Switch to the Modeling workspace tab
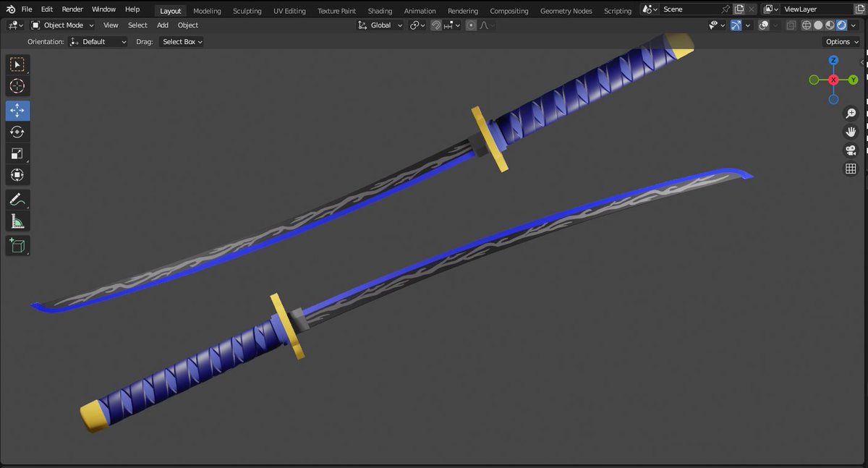868x468 pixels. [x=207, y=11]
